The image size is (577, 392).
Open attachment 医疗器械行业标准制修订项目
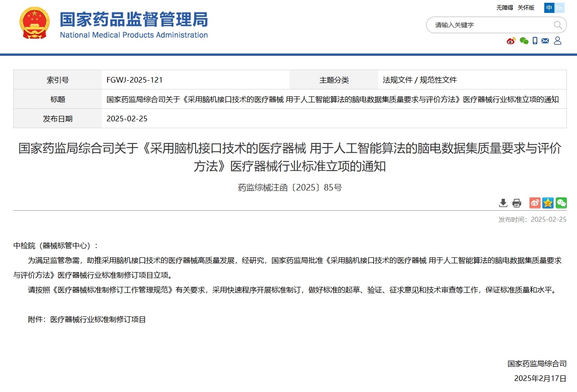click(x=98, y=319)
